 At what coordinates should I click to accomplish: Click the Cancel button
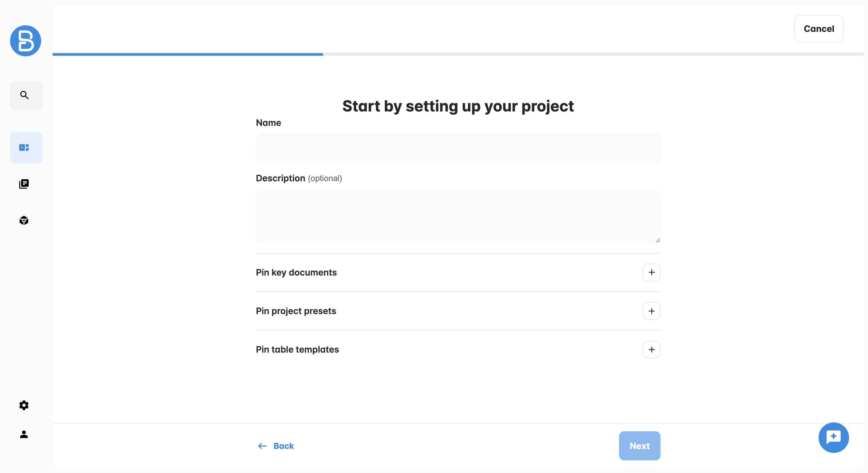pyautogui.click(x=819, y=29)
